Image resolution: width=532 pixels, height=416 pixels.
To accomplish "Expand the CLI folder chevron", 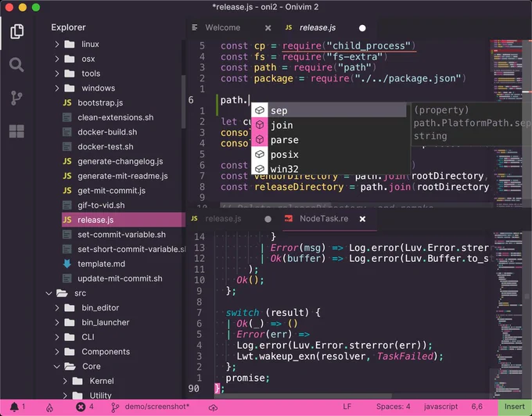I will pyautogui.click(x=56, y=337).
